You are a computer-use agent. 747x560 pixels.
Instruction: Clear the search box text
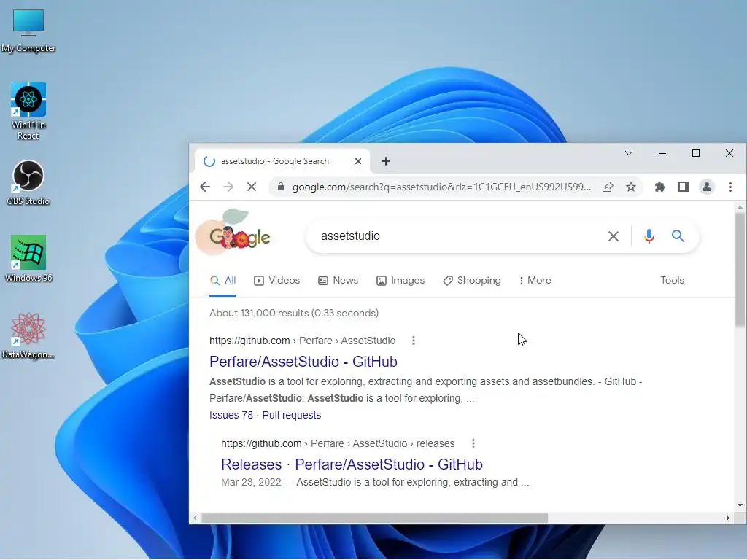613,236
